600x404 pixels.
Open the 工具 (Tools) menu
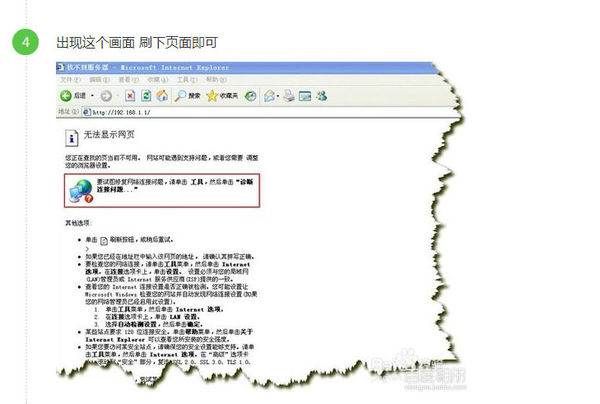click(x=187, y=80)
